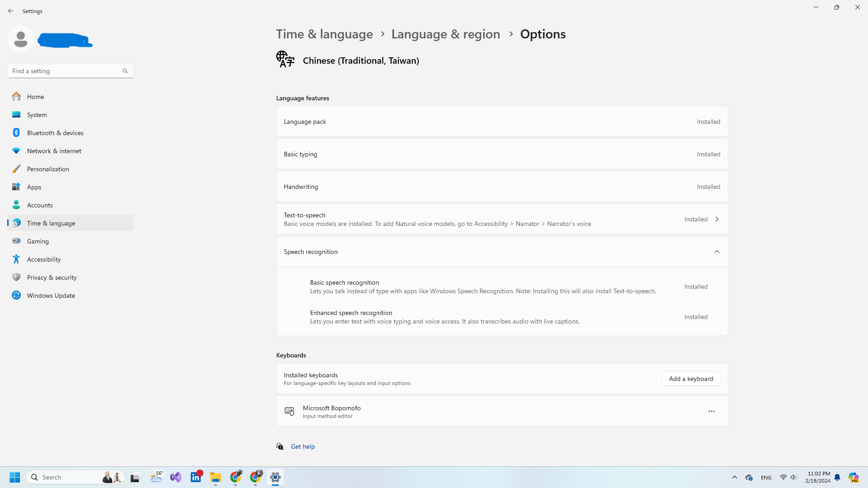868x488 pixels.
Task: Open Network & internet settings
Action: click(54, 151)
